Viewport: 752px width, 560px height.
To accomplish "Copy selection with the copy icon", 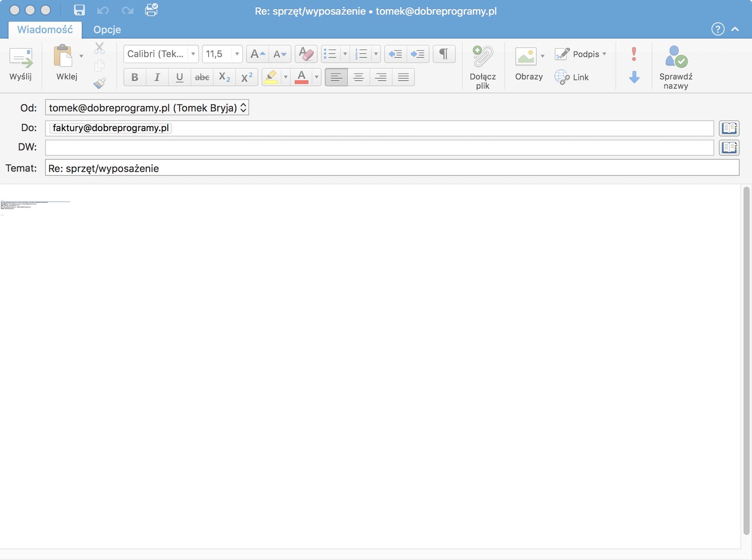I will pos(99,66).
